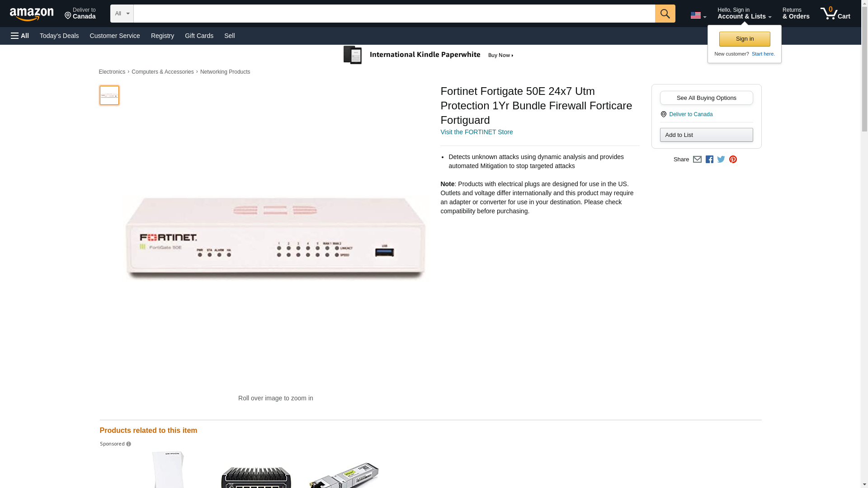Screen dimensions: 868x488
Task: Click the search magnifier button
Action: (x=665, y=14)
